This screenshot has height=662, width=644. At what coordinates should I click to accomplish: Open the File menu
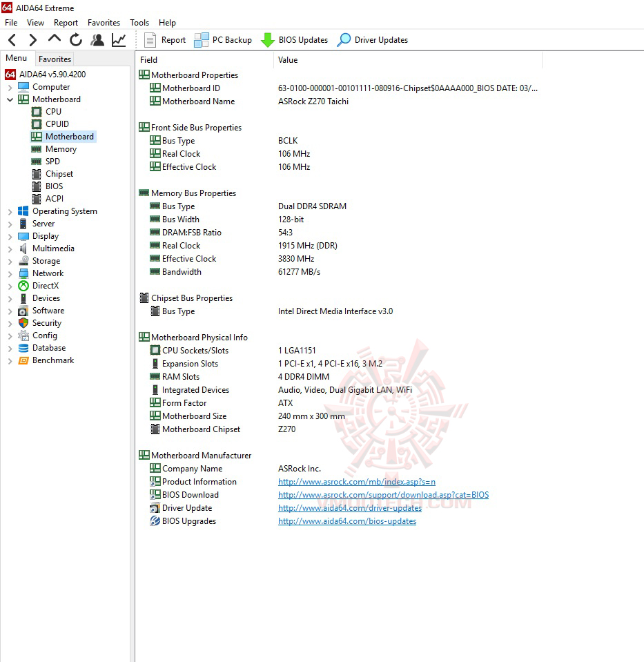pyautogui.click(x=11, y=23)
